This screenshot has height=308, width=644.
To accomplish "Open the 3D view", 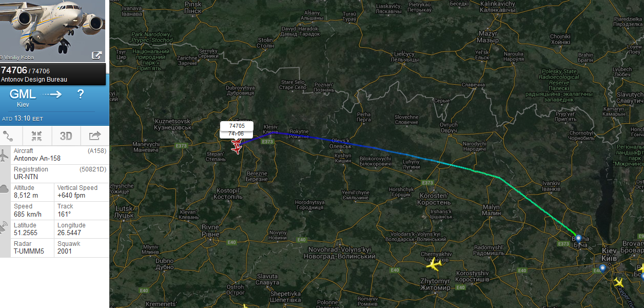I will point(66,136).
